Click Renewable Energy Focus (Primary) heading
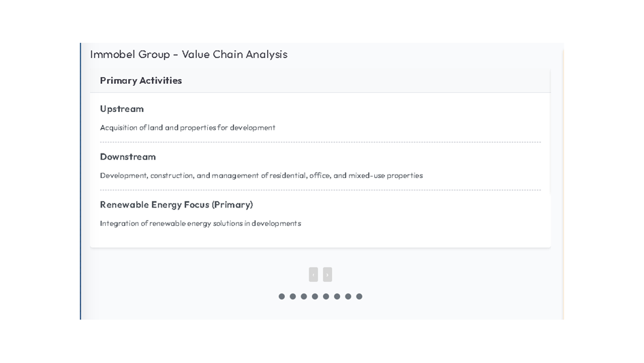This screenshot has width=644, height=363. 177,205
